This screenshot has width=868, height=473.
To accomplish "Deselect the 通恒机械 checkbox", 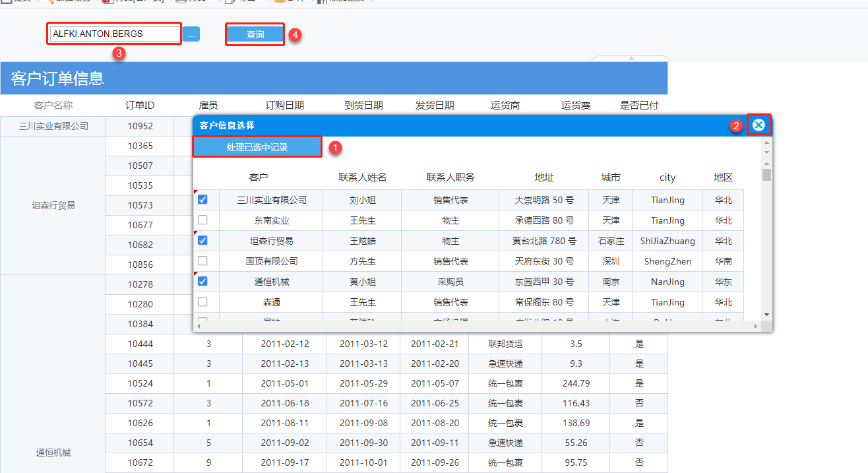I will tap(203, 281).
